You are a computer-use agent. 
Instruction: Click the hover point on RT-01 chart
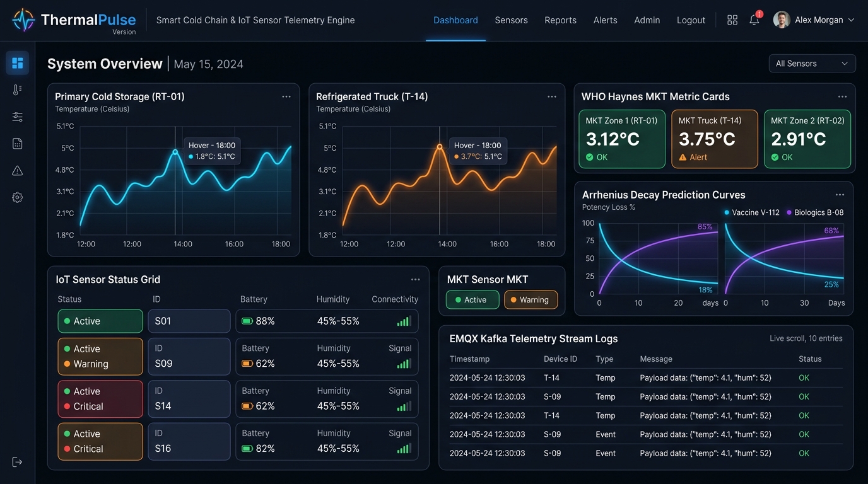click(x=175, y=152)
